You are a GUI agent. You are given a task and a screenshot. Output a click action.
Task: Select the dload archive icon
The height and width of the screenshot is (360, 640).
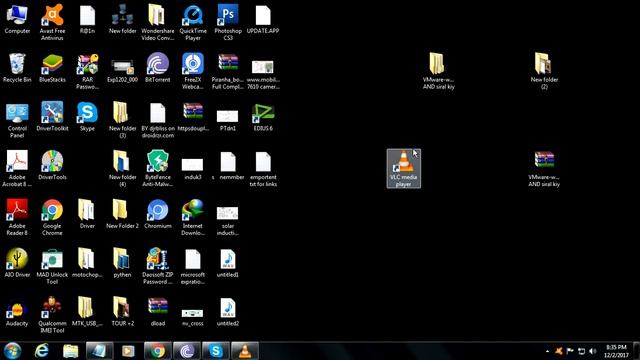click(x=158, y=311)
